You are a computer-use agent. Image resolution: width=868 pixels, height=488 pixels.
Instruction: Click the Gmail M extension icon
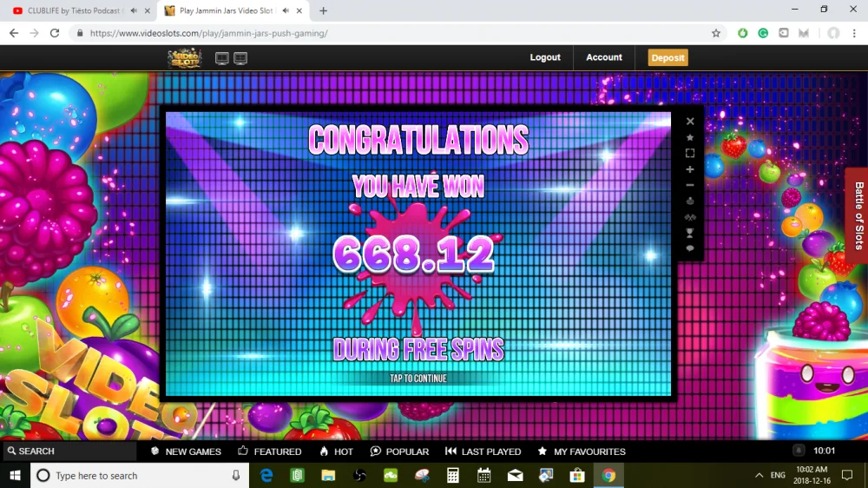pyautogui.click(x=804, y=33)
